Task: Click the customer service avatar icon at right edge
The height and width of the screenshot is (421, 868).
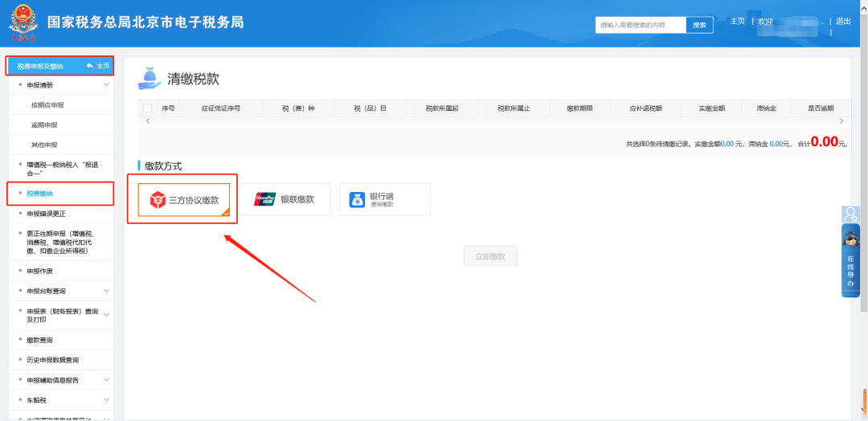Action: pos(850,214)
